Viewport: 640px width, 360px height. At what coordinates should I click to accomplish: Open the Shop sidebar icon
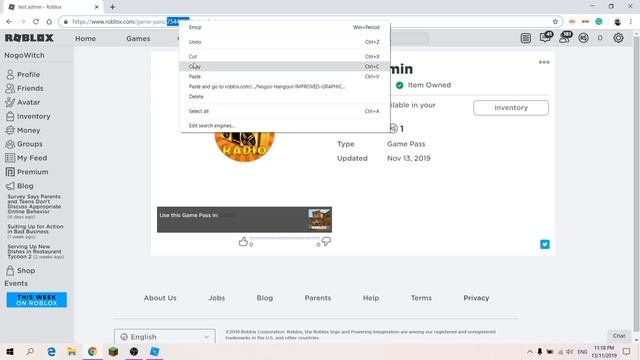point(10,270)
